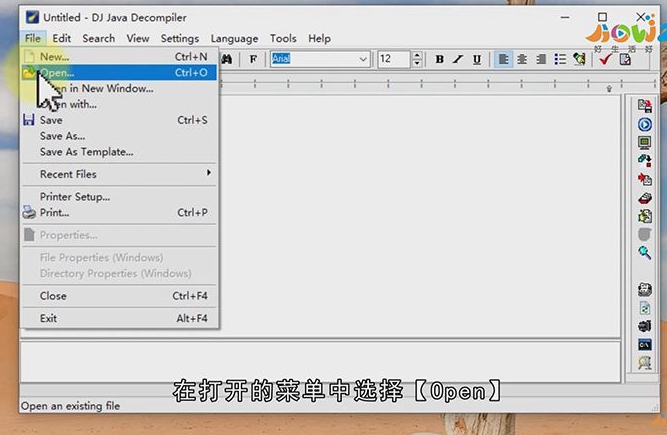This screenshot has height=435, width=667.
Task: Click the red eraser-shaped sidebar icon
Action: [x=644, y=198]
